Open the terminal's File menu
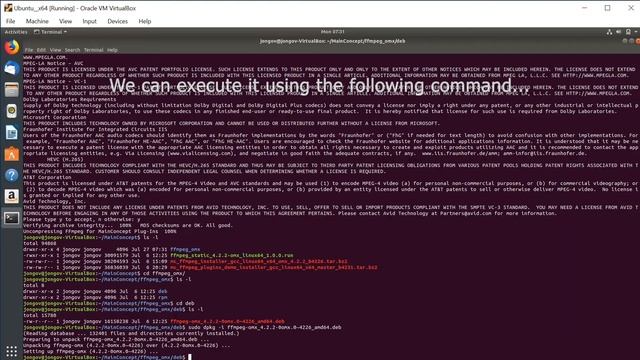Viewport: 640px width, 360px height. point(29,50)
